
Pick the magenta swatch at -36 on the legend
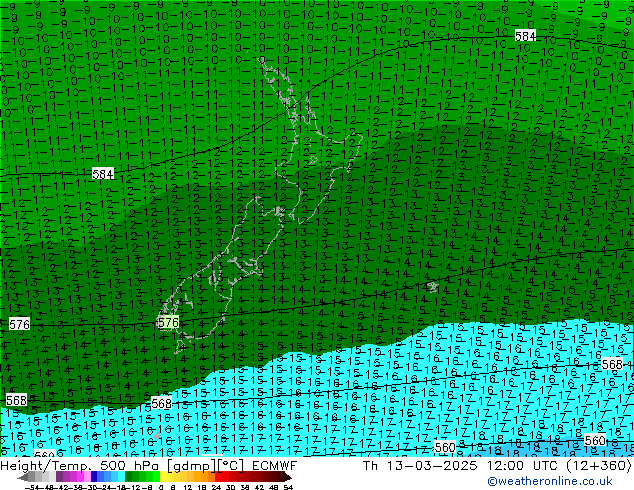pyautogui.click(x=80, y=476)
